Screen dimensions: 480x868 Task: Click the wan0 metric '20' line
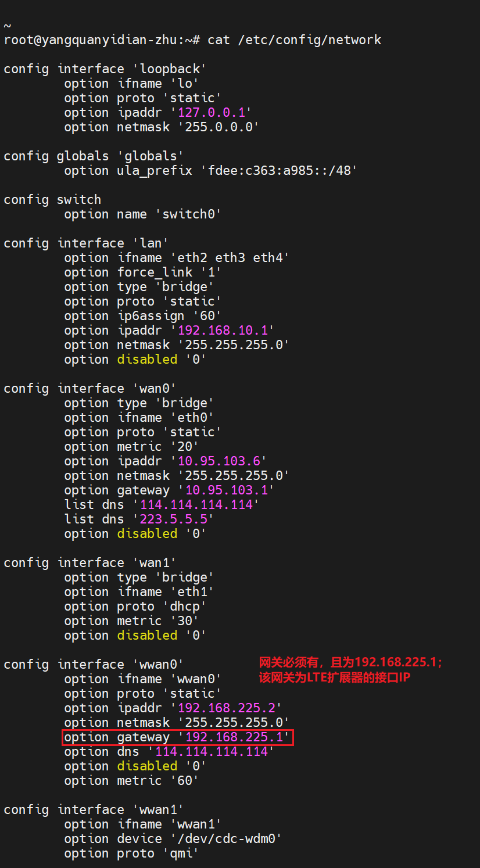(131, 447)
